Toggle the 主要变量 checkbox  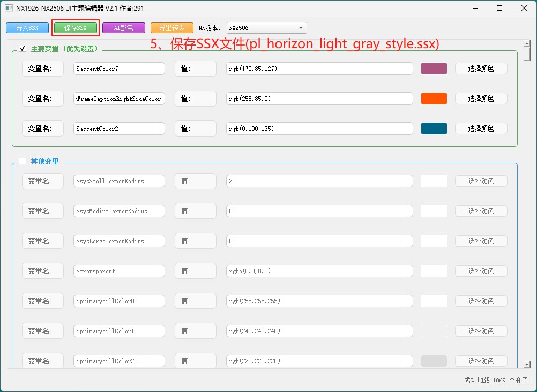pyautogui.click(x=23, y=49)
